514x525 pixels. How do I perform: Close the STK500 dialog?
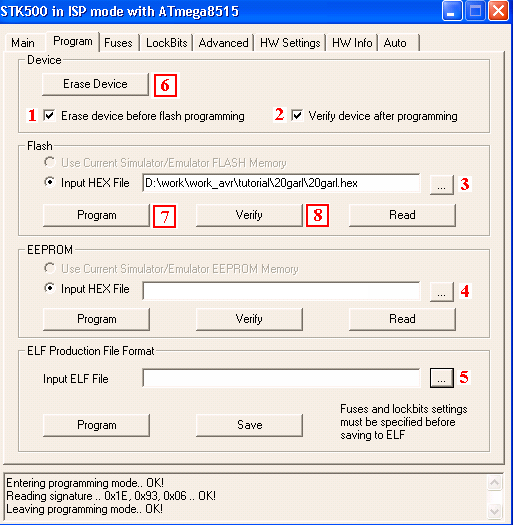(x=498, y=11)
